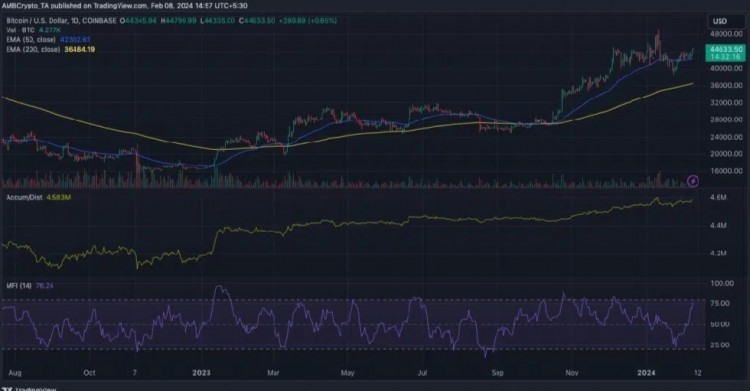Select the EMA (53, close) indicator label
This screenshot has height=391, width=750.
31,40
